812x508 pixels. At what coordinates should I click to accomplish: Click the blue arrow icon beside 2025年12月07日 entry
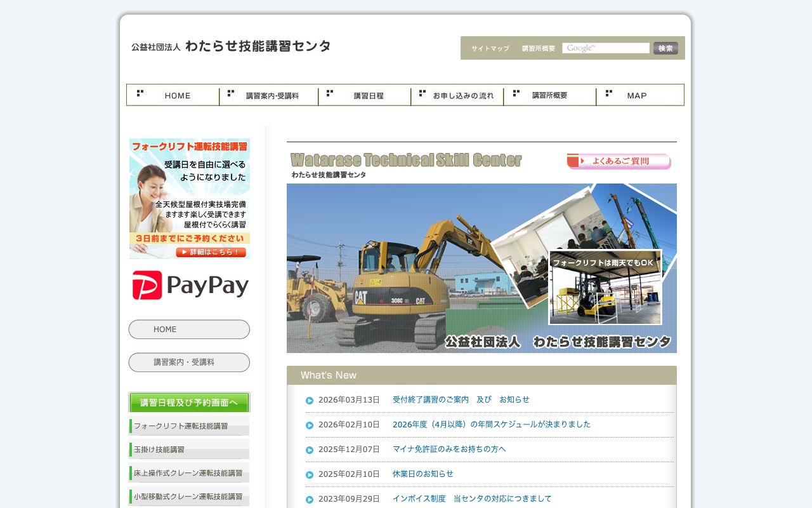pyautogui.click(x=309, y=450)
